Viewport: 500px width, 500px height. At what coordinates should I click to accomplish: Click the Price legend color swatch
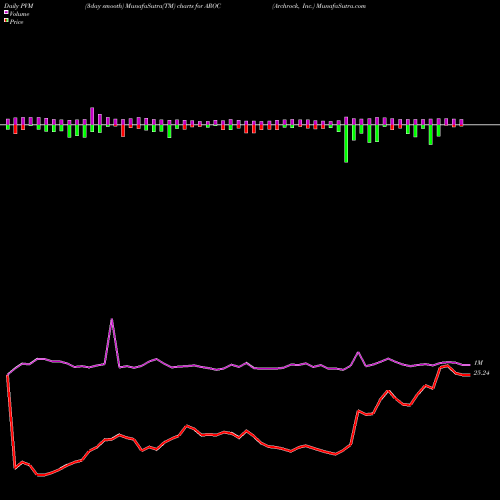click(x=6, y=21)
